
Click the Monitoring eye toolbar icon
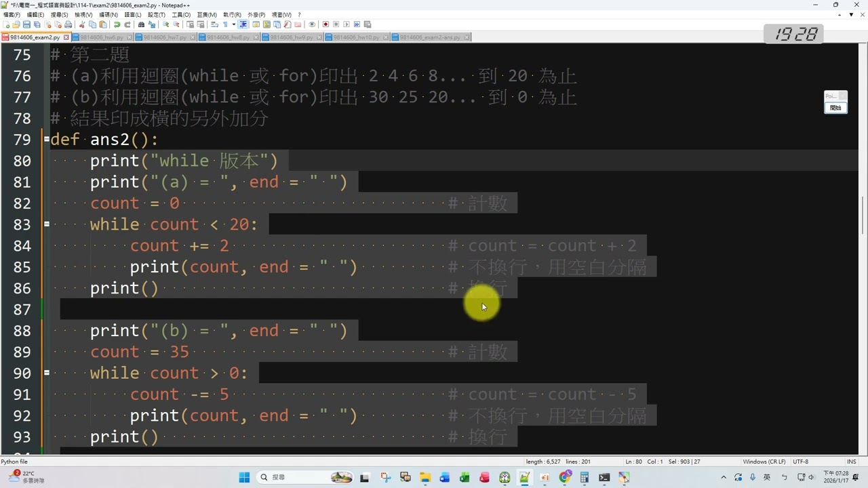[312, 24]
